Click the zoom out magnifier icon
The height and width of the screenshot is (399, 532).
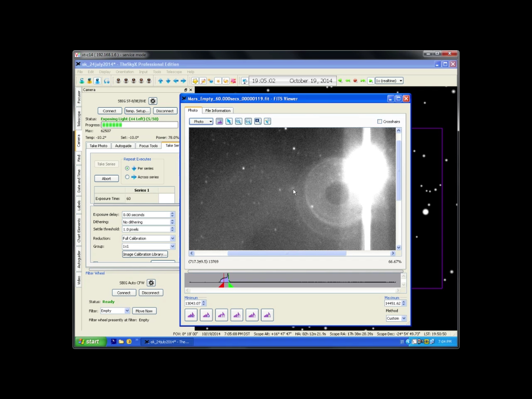(x=248, y=121)
